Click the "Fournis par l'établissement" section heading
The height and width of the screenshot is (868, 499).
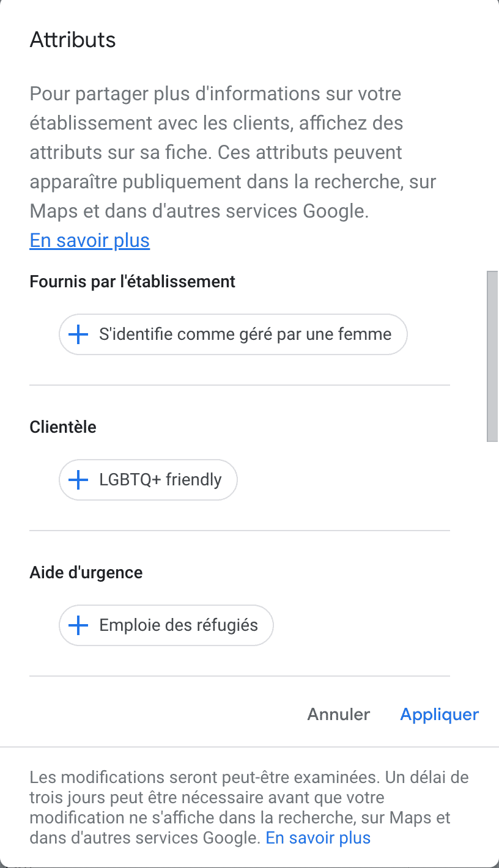132,282
